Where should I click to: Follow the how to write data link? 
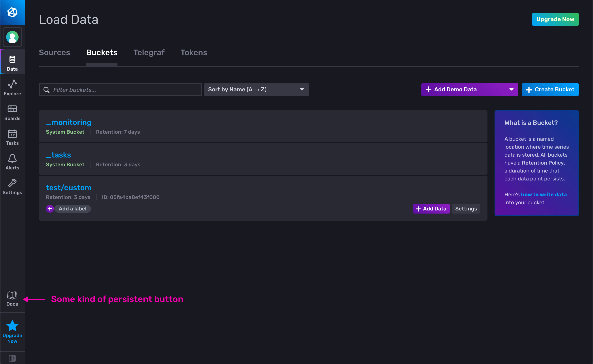pyautogui.click(x=544, y=195)
